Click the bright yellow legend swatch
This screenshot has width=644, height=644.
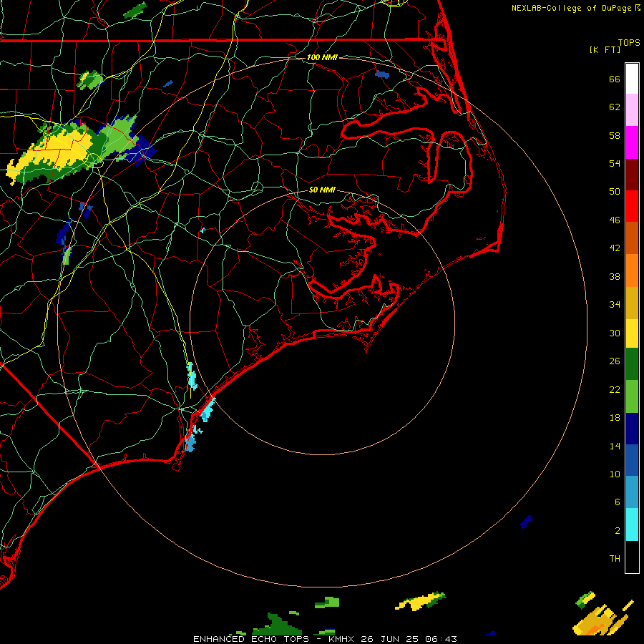pyautogui.click(x=632, y=333)
